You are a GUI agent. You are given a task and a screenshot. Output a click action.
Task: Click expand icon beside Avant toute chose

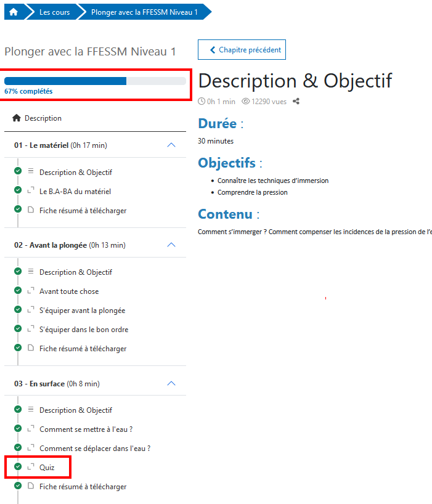[x=31, y=290]
